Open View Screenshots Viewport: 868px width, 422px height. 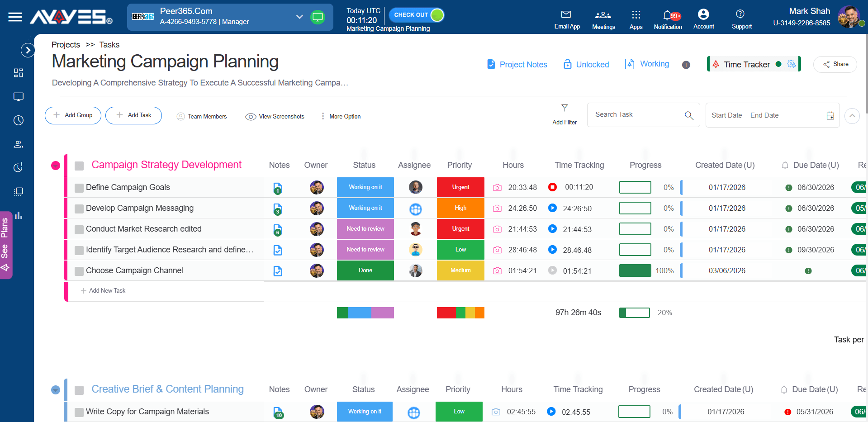point(275,116)
